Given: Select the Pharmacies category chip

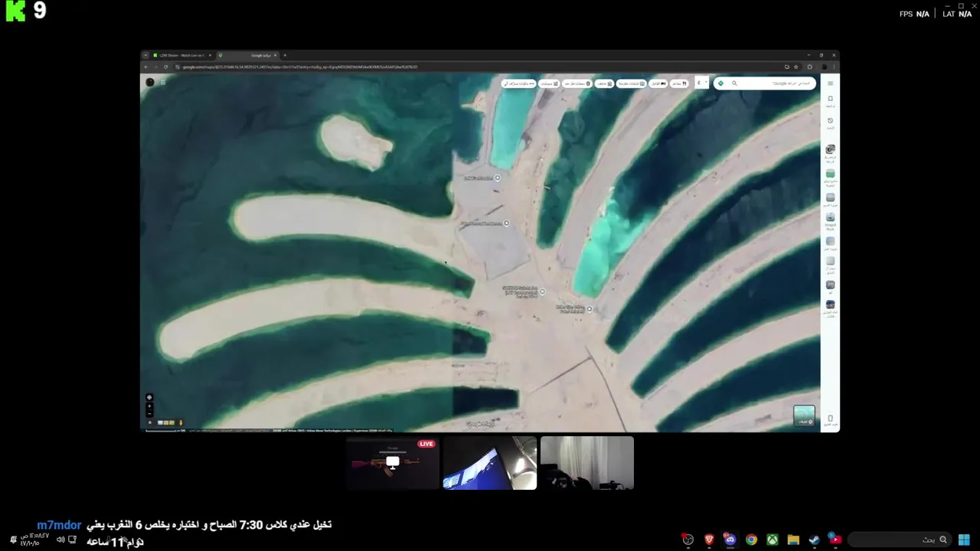Looking at the screenshot, I should pyautogui.click(x=550, y=83).
